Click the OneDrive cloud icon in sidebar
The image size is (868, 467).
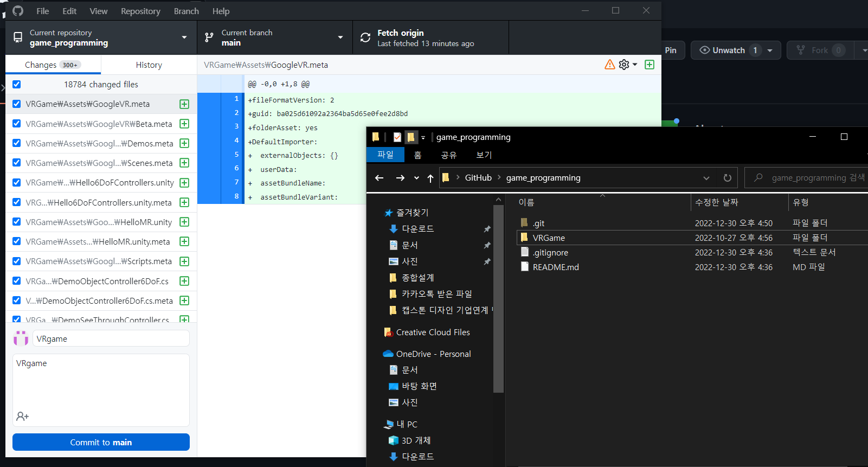click(388, 354)
